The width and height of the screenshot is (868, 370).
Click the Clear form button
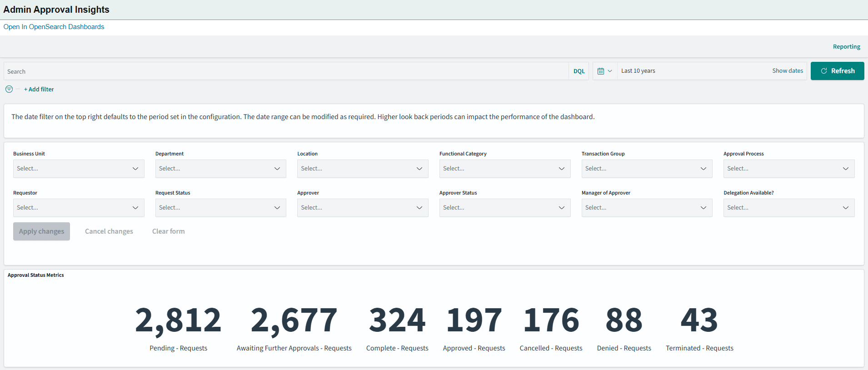(168, 231)
